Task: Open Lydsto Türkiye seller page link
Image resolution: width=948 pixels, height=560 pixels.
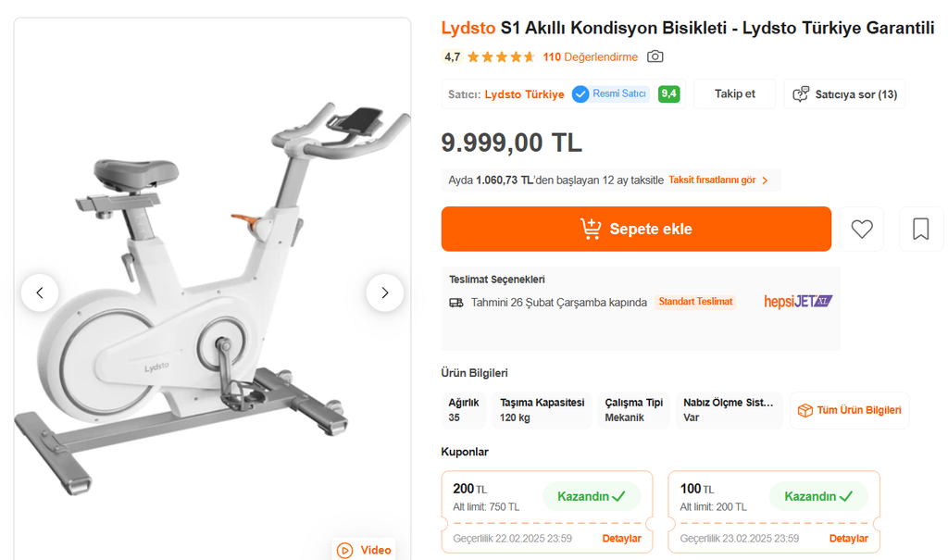Action: pyautogui.click(x=524, y=94)
